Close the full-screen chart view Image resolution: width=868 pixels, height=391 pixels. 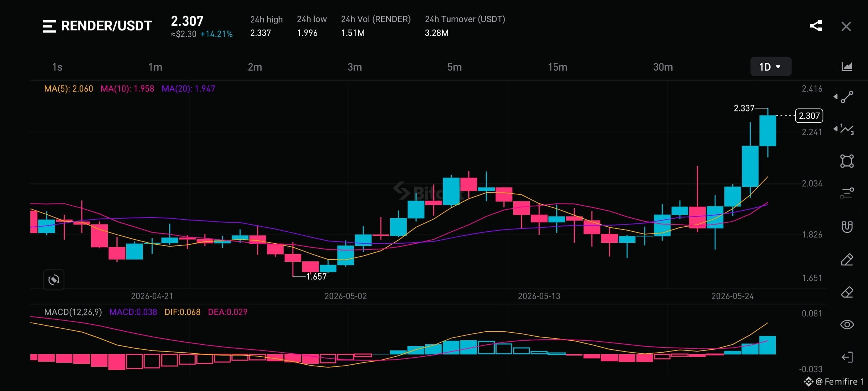tap(846, 26)
